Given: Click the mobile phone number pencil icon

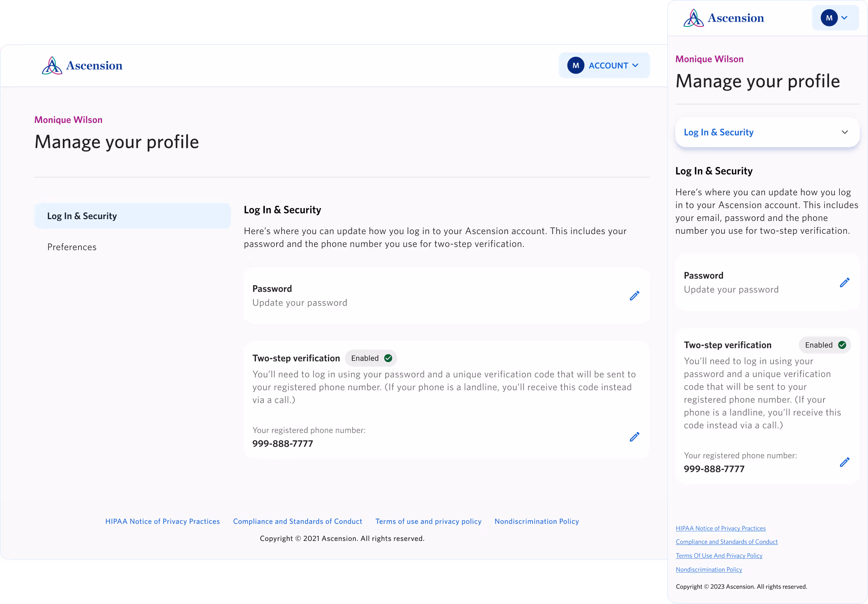Looking at the screenshot, I should click(x=844, y=462).
